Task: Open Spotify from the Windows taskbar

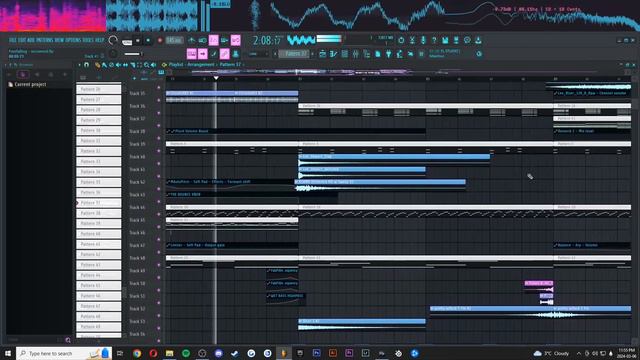Action: click(x=186, y=353)
